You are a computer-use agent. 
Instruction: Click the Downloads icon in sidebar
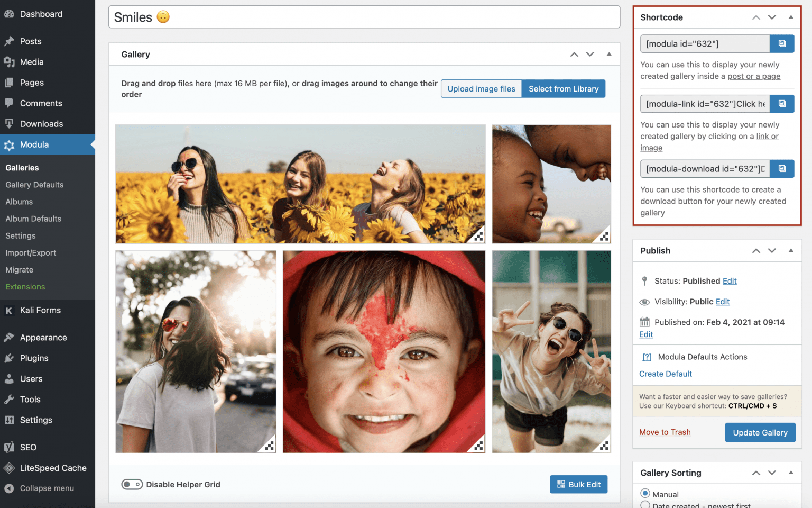point(9,124)
